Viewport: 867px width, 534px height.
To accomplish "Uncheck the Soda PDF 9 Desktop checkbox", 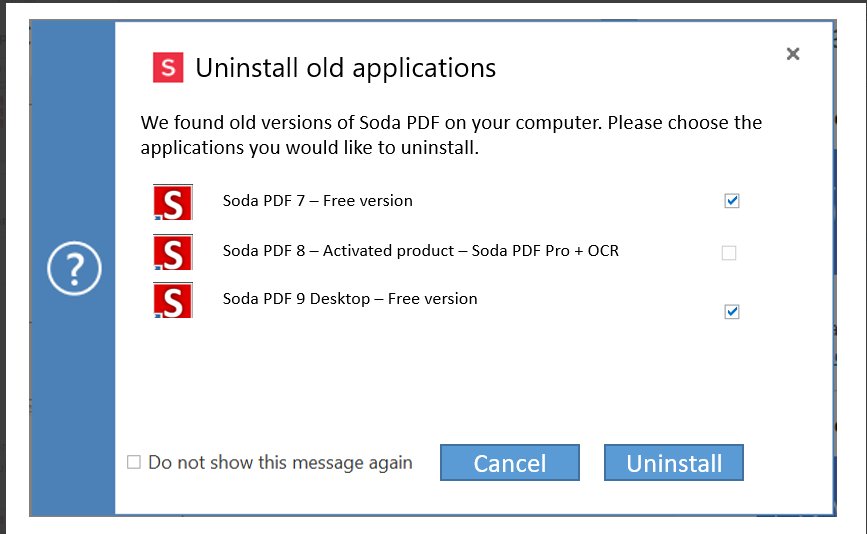I will 732,312.
